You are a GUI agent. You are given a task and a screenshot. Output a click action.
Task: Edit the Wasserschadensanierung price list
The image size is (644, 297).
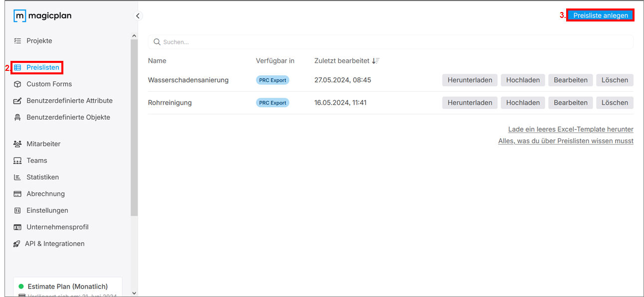pos(570,80)
